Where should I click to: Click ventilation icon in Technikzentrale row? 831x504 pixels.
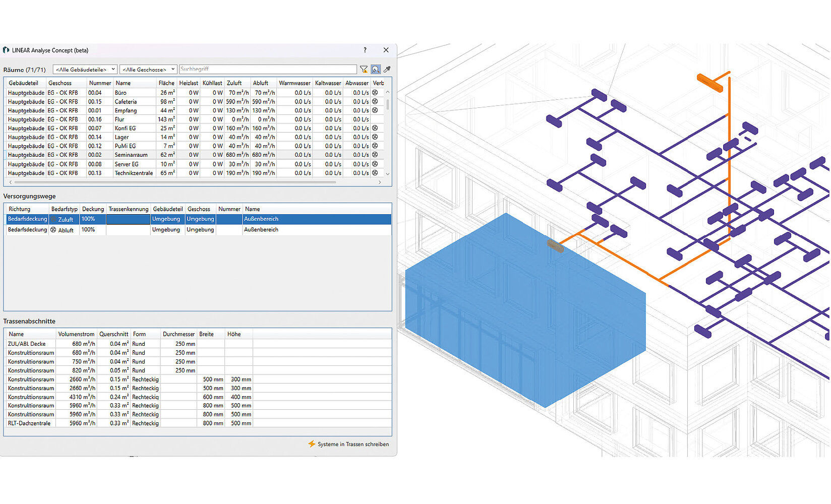point(375,173)
